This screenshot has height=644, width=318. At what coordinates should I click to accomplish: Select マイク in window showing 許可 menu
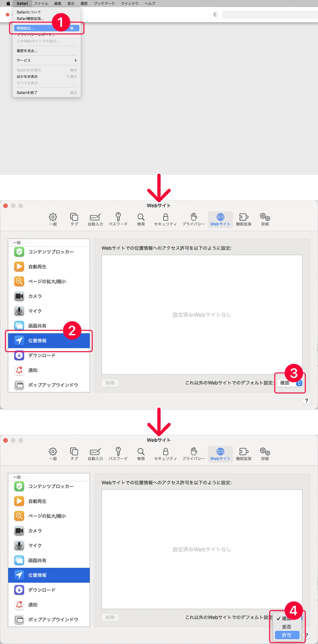49,546
